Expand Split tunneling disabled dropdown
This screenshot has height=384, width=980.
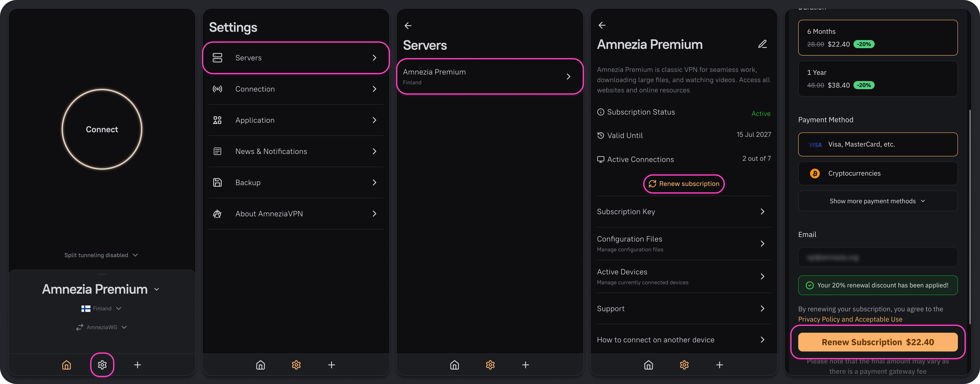pyautogui.click(x=101, y=255)
